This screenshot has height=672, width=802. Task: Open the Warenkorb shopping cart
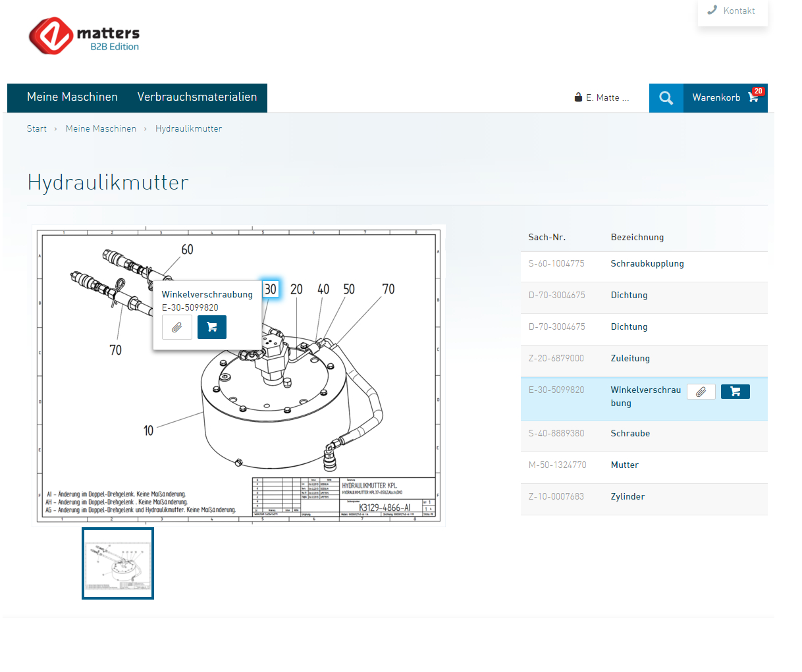[725, 98]
